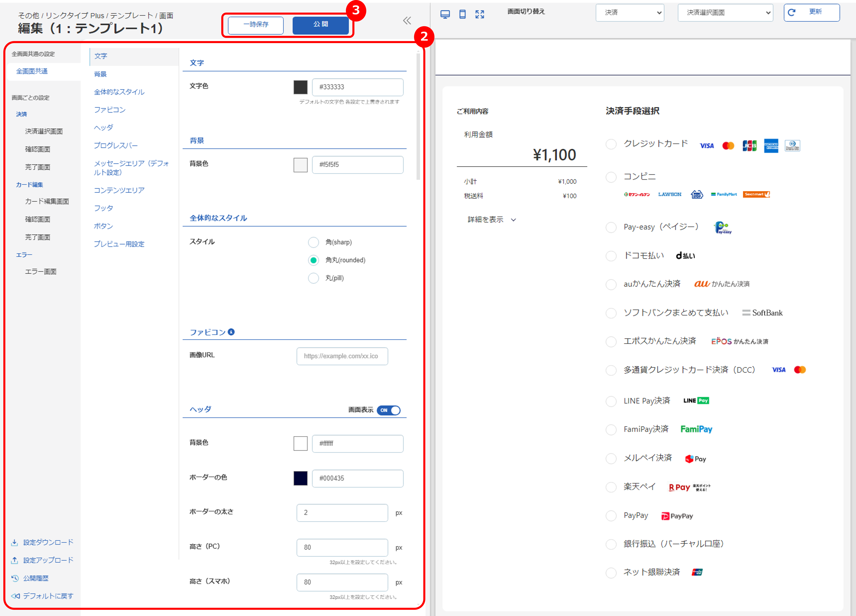Jump to コンテンツエリア settings section
Viewport: 856px width, 616px height.
pyautogui.click(x=119, y=190)
